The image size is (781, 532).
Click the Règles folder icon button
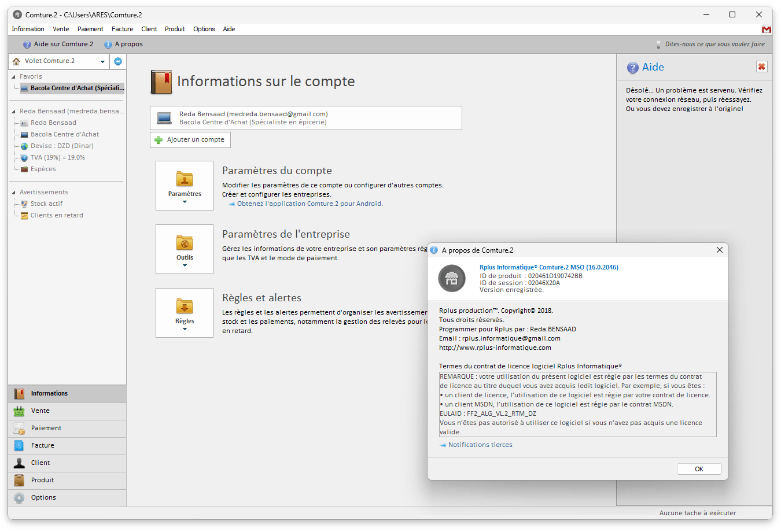point(185,312)
